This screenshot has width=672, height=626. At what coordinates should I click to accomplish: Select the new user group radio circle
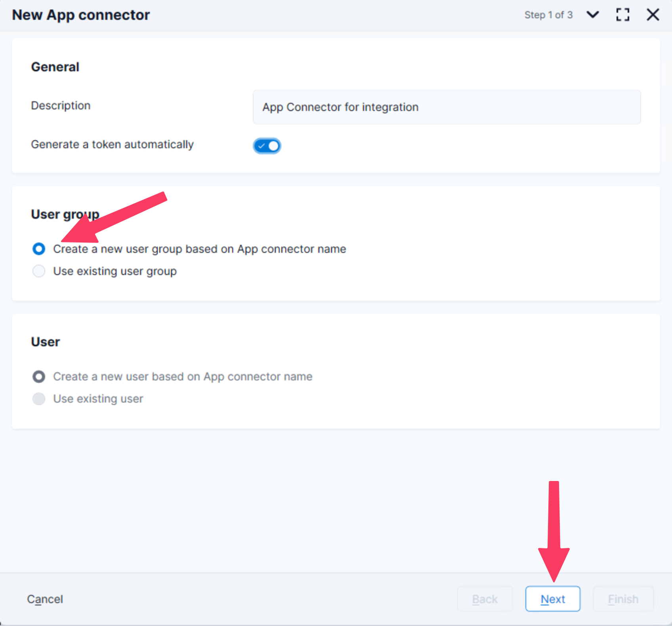pyautogui.click(x=39, y=249)
